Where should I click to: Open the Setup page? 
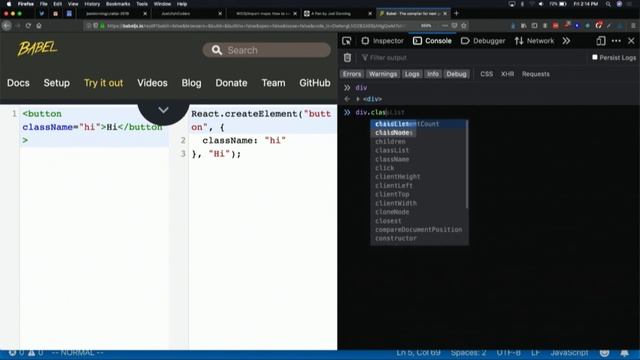point(57,83)
